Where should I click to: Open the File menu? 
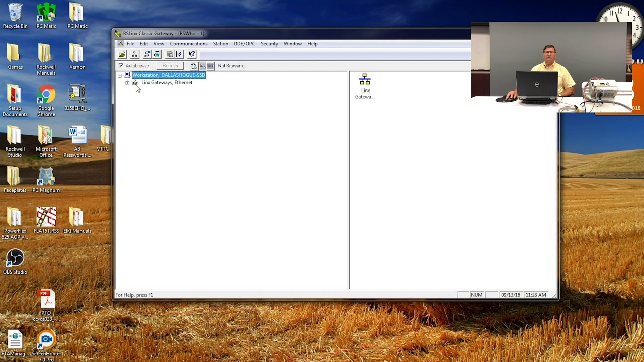tap(130, 44)
